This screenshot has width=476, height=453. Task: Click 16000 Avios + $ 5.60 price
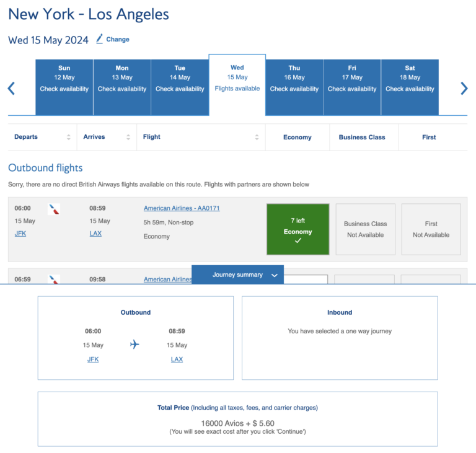[238, 423]
